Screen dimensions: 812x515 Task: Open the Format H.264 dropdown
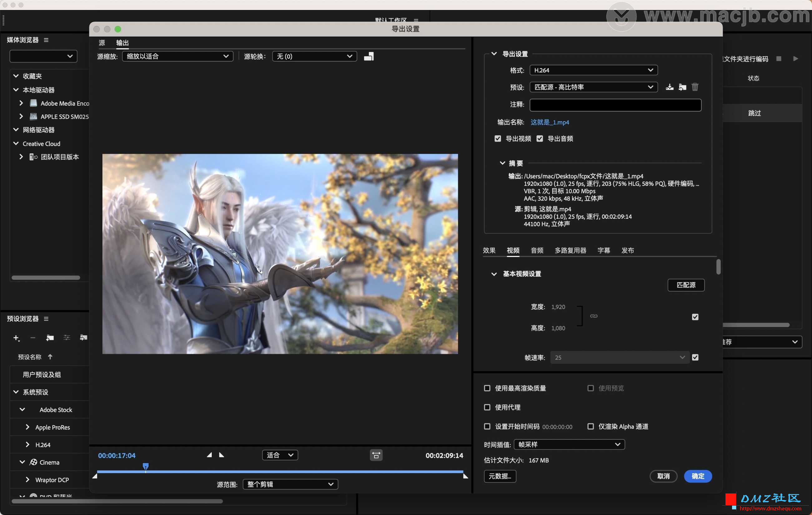tap(593, 70)
